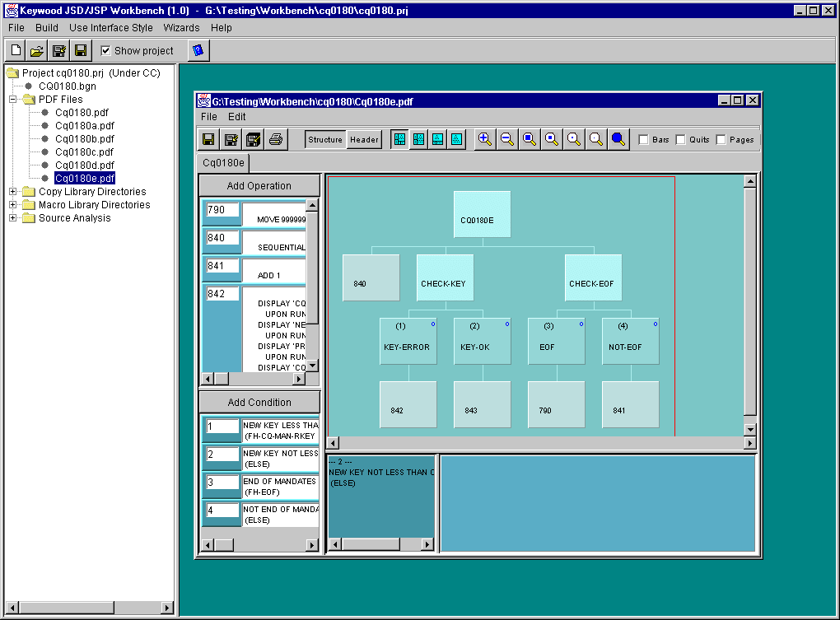The image size is (840, 620).
Task: Expand Copy Library Directories tree node
Action: click(x=13, y=192)
